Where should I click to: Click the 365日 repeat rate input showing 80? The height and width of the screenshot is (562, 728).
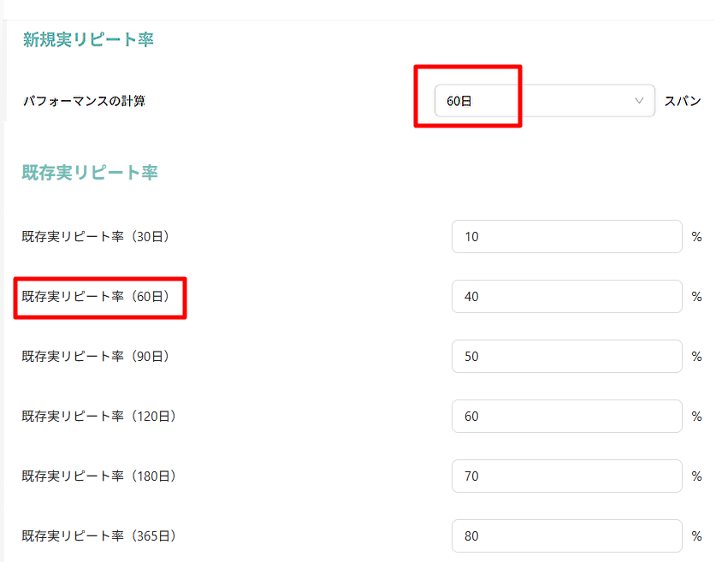pos(566,536)
